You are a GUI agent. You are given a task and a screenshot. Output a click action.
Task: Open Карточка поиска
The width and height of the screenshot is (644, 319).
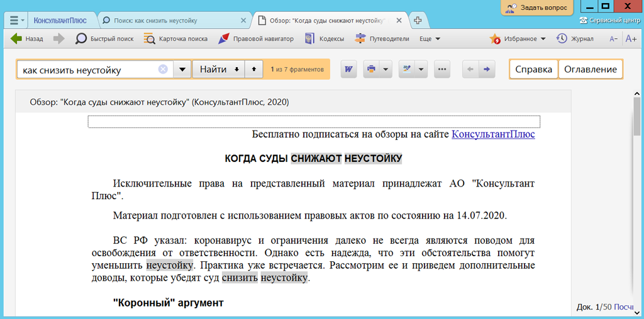[x=175, y=39]
